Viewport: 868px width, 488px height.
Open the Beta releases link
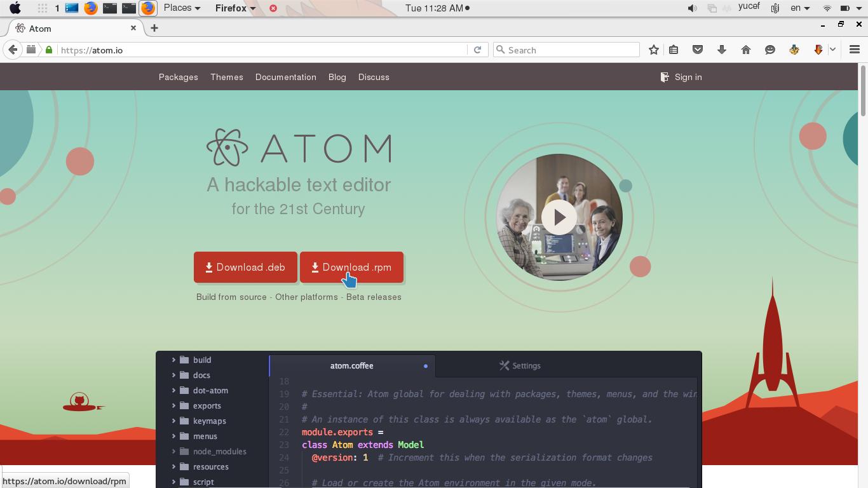(374, 297)
